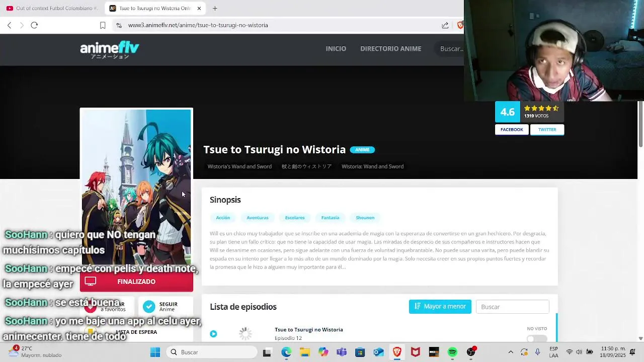Image resolution: width=644 pixels, height=362 pixels.
Task: Open Task View in the taskbar
Action: 267,352
